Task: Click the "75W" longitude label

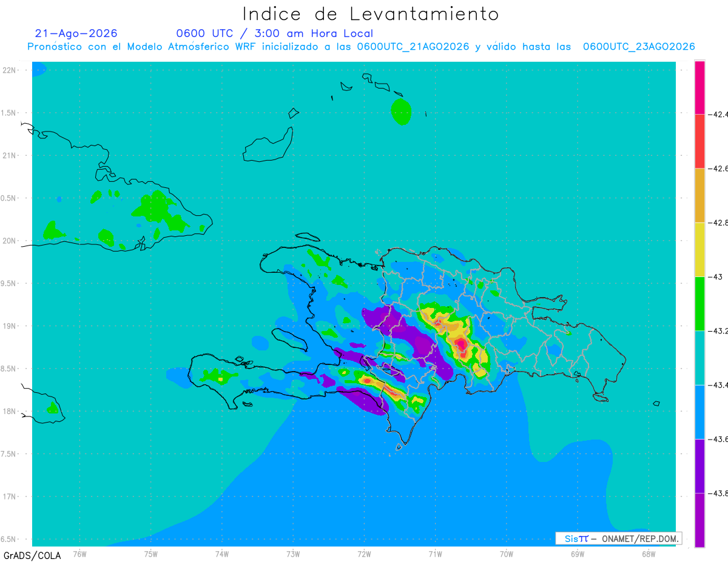Action: point(150,554)
